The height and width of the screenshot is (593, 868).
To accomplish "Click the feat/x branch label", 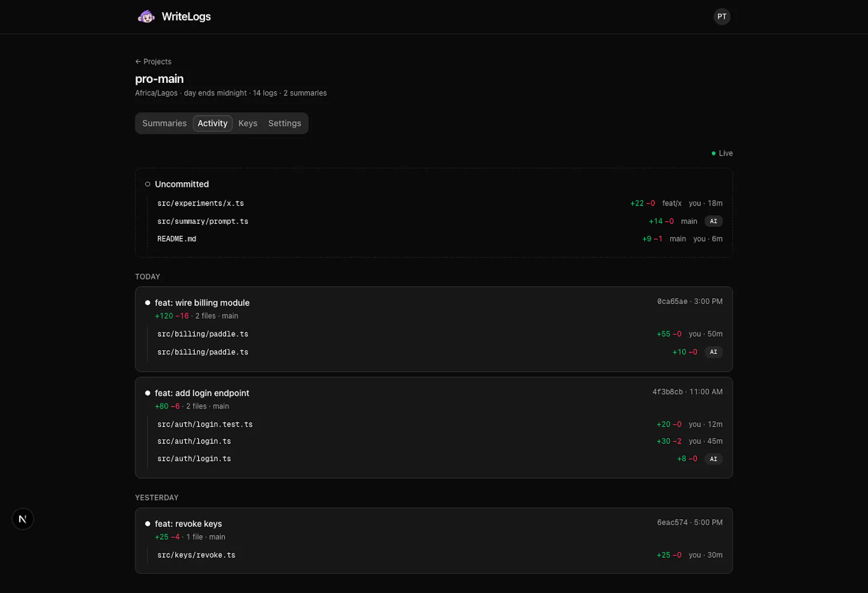I will pos(672,203).
